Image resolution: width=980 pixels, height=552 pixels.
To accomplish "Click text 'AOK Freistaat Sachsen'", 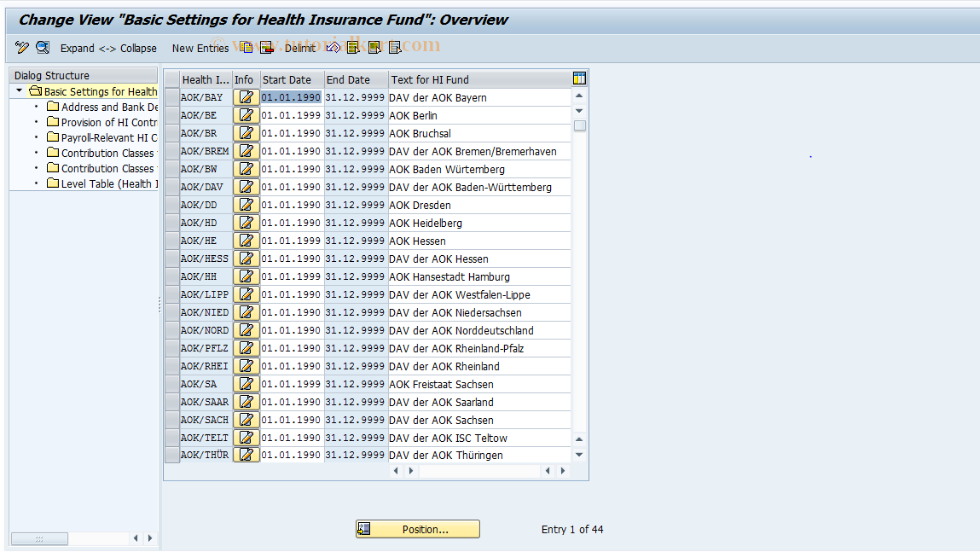I will point(441,385).
